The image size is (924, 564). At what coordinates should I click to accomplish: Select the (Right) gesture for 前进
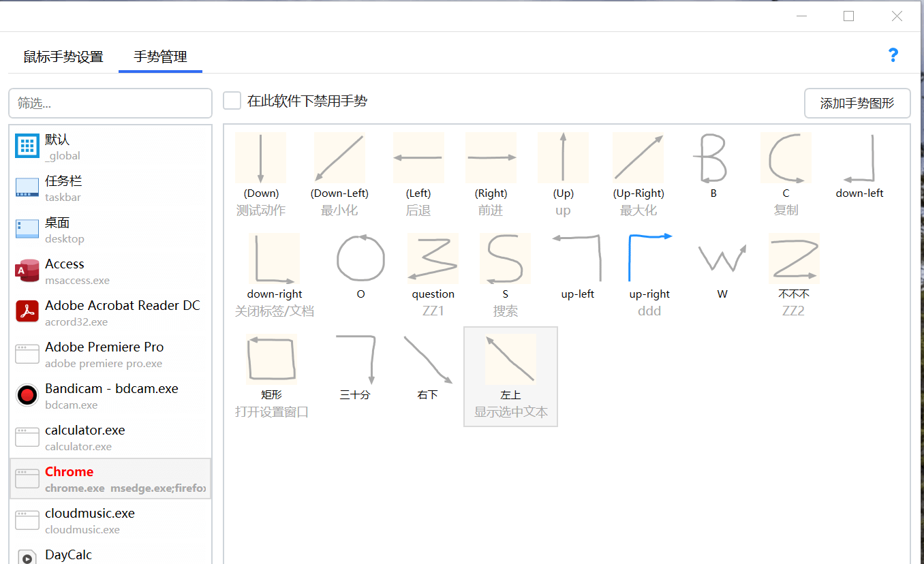(491, 158)
